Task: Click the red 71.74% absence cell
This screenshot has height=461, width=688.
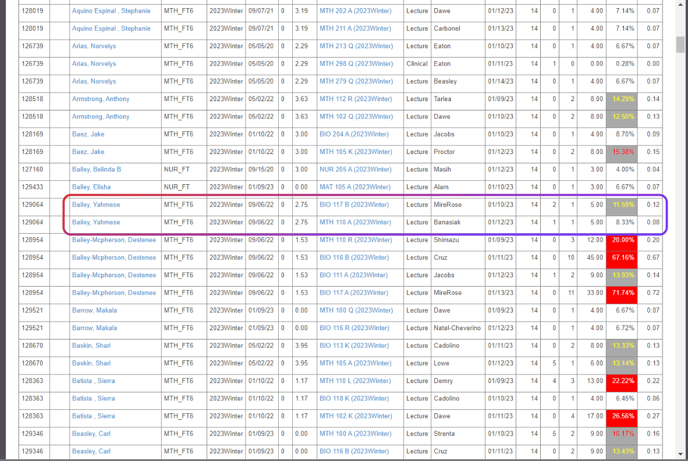Action: [x=622, y=293]
